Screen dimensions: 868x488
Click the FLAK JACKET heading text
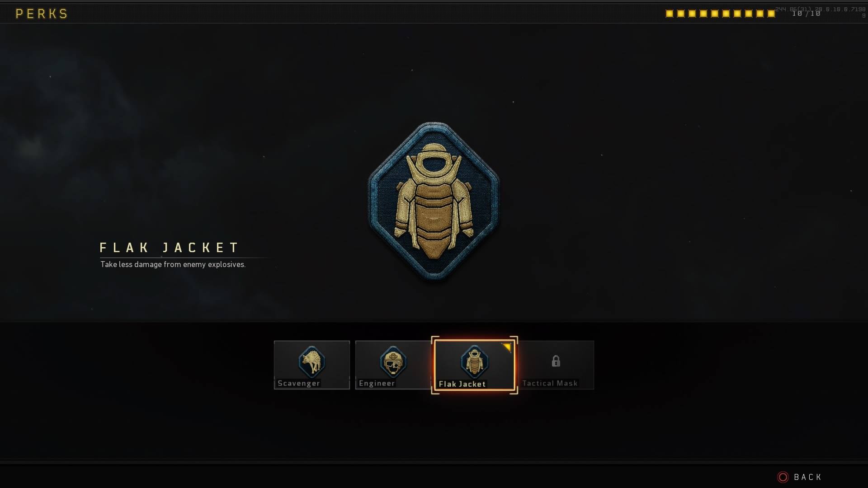(x=169, y=248)
